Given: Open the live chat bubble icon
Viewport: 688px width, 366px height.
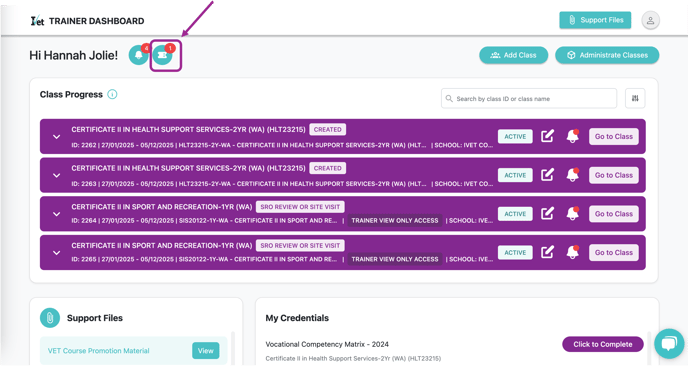Looking at the screenshot, I should (x=669, y=343).
